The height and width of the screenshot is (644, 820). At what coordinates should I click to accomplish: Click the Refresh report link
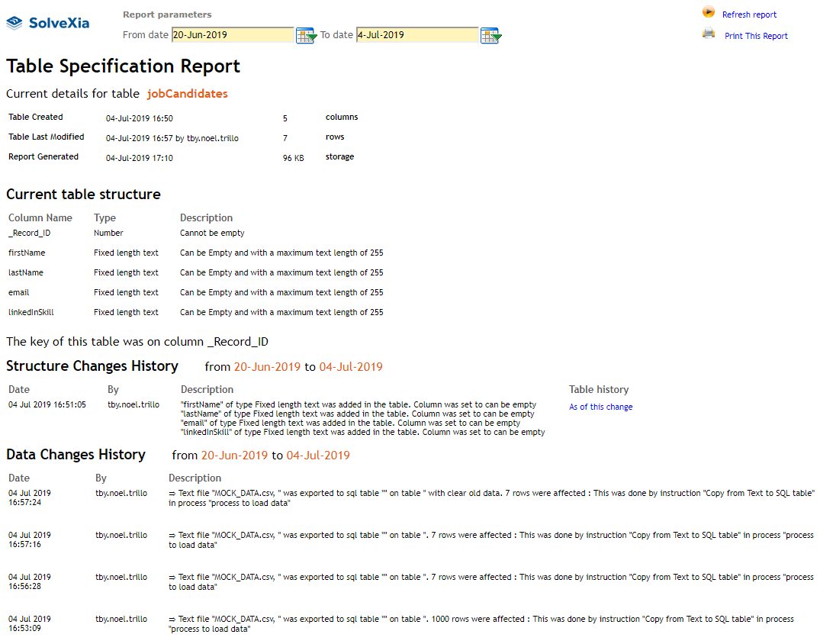coord(749,14)
